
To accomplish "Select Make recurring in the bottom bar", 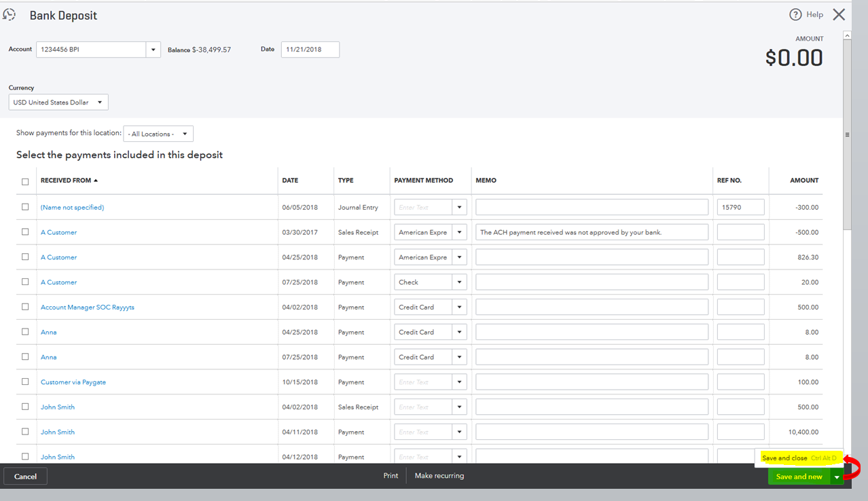I will point(438,476).
